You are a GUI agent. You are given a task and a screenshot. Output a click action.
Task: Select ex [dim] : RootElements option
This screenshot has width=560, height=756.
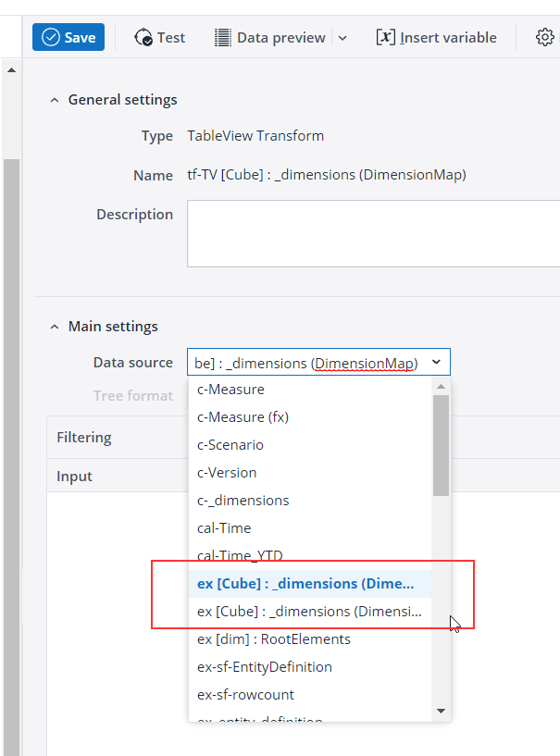coord(273,639)
